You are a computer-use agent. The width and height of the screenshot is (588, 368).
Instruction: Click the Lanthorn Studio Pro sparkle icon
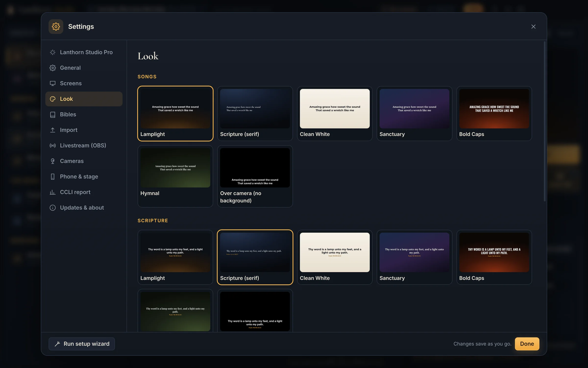pyautogui.click(x=53, y=52)
